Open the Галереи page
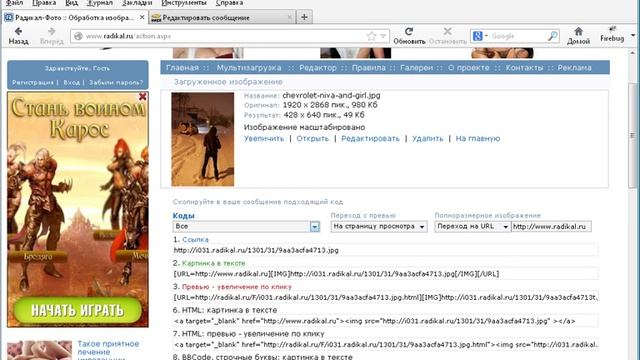The image size is (640, 360). (416, 68)
